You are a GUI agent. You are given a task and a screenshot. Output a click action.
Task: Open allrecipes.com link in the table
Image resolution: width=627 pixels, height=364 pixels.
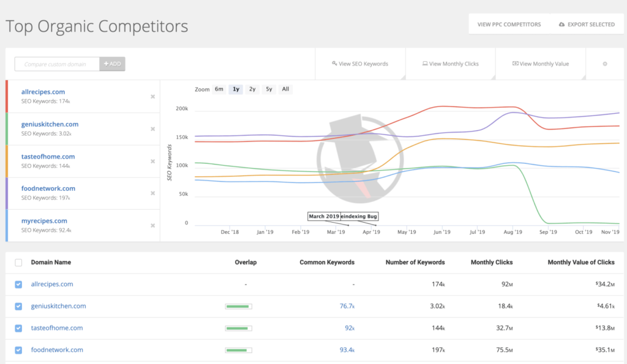[x=52, y=284]
